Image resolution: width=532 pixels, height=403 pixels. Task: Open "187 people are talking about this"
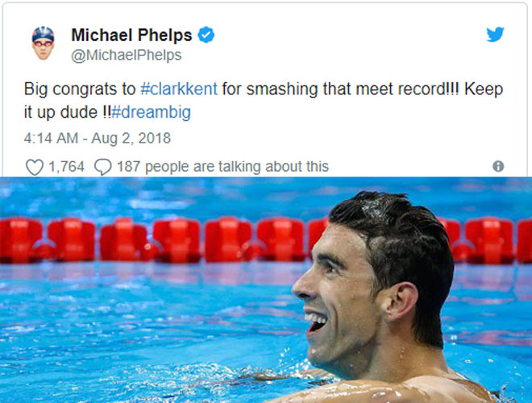point(222,167)
